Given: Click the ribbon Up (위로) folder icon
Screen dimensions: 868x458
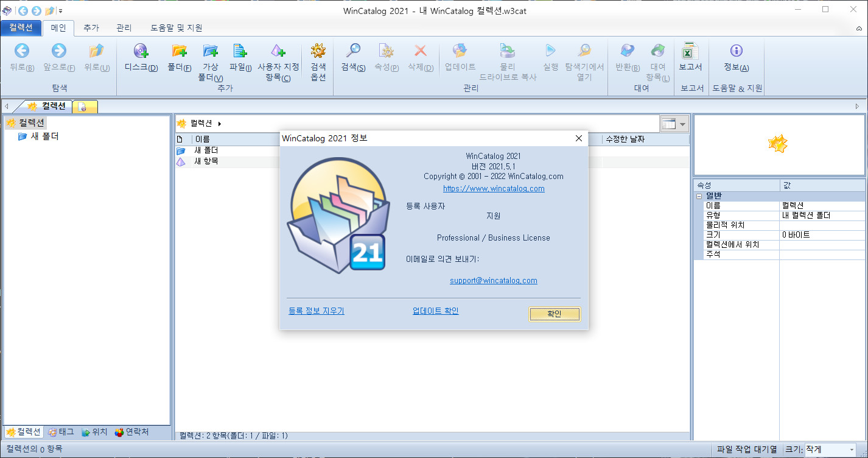Looking at the screenshot, I should click(x=96, y=51).
